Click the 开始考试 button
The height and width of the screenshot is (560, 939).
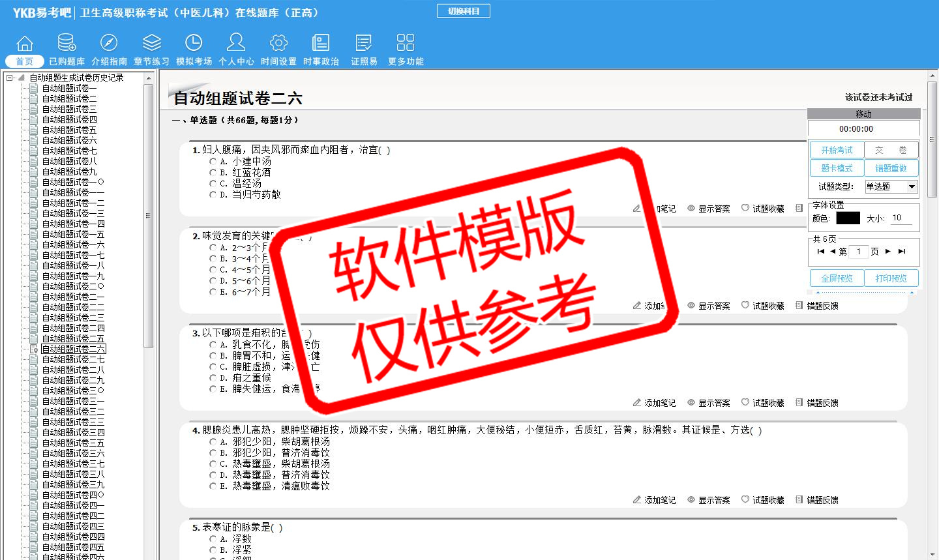coord(837,150)
